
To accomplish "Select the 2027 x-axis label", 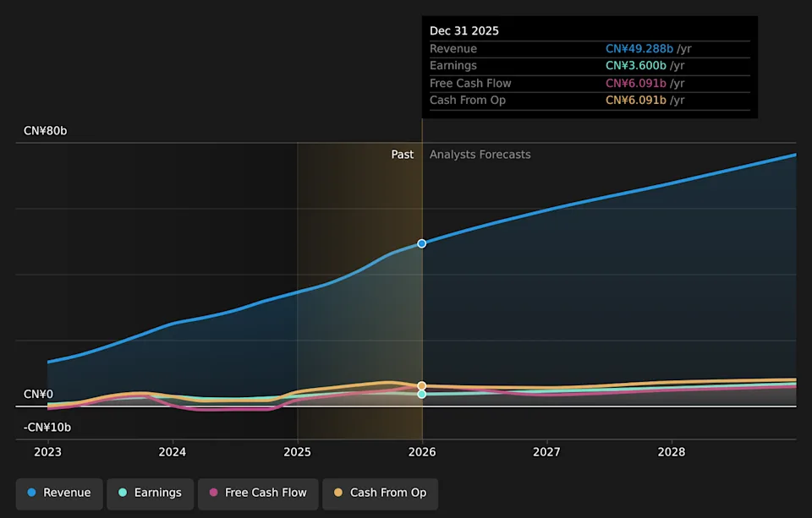I will (x=547, y=452).
